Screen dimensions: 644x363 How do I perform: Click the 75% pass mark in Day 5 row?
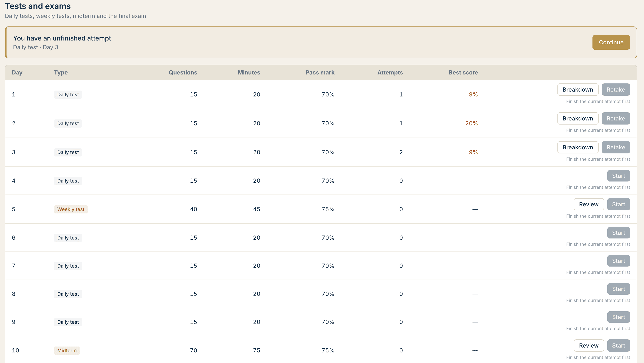(x=328, y=209)
